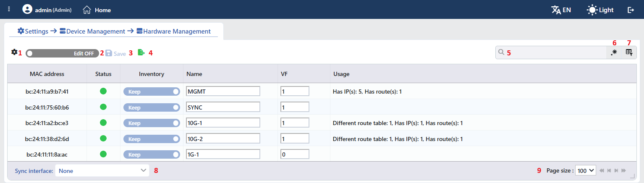The image size is (644, 183).
Task: Sort by Usage column header
Action: click(x=483, y=74)
